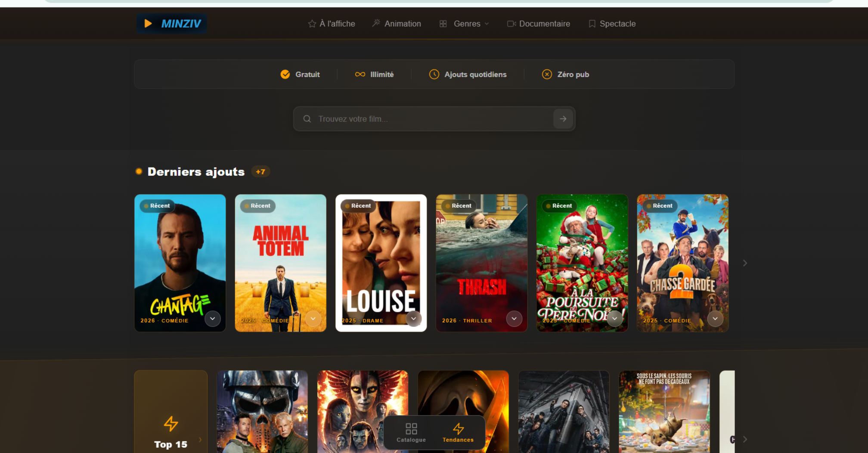Click the Gratuit checkmark badge

coord(285,74)
